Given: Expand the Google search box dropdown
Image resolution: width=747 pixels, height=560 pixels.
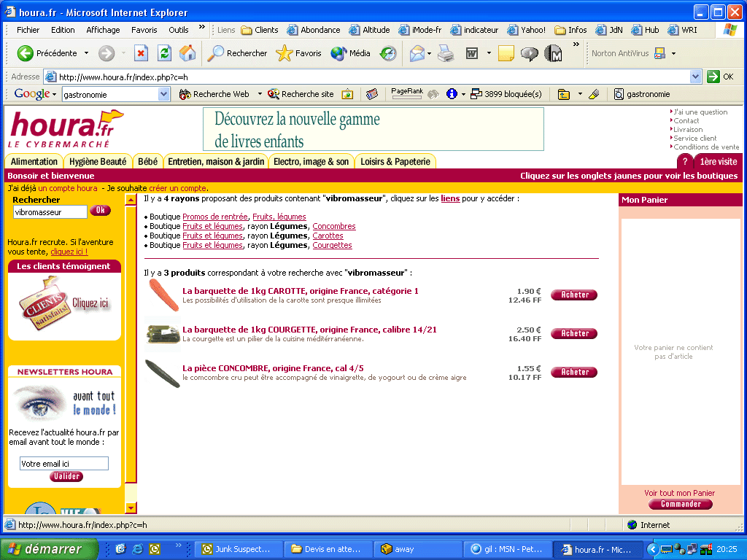Looking at the screenshot, I should 163,94.
